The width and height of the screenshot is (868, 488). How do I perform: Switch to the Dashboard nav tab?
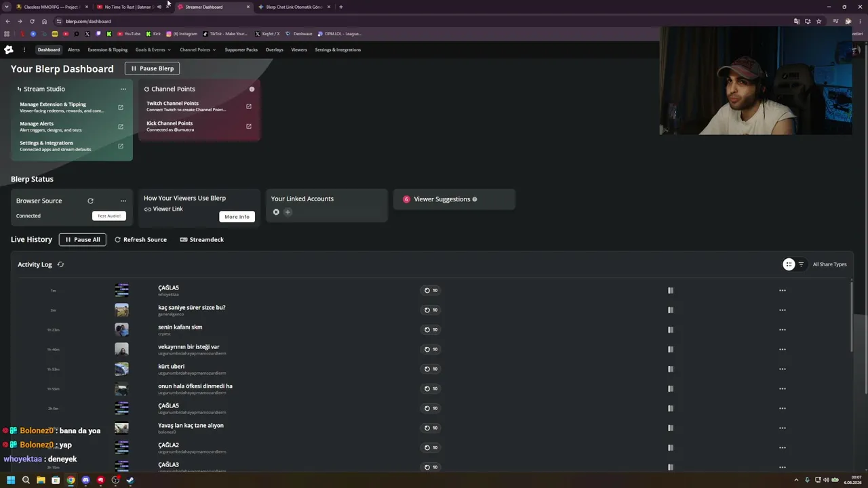coord(49,49)
